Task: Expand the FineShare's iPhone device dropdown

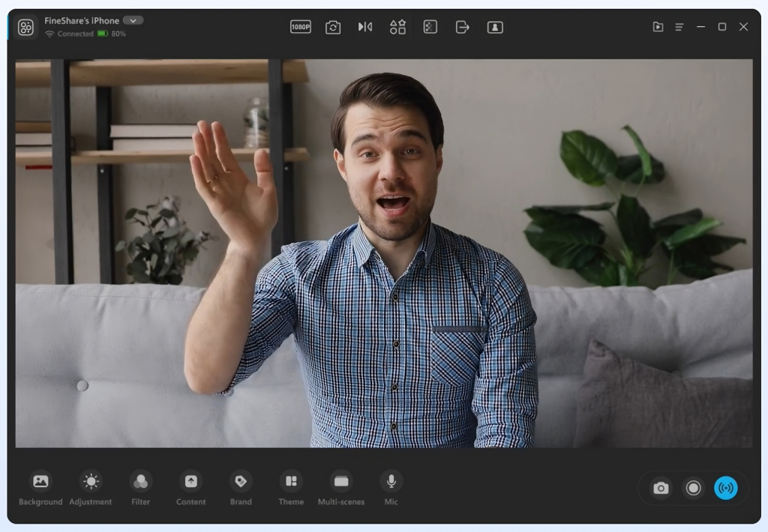Action: point(133,20)
